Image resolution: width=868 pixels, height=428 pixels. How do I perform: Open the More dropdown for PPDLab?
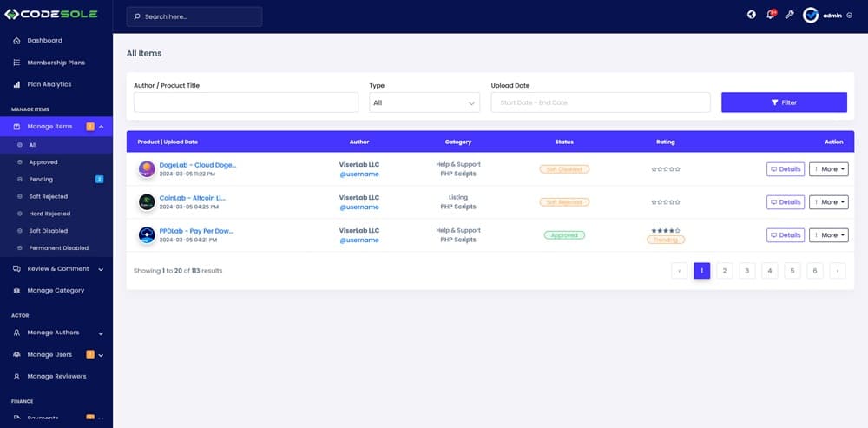pos(828,235)
